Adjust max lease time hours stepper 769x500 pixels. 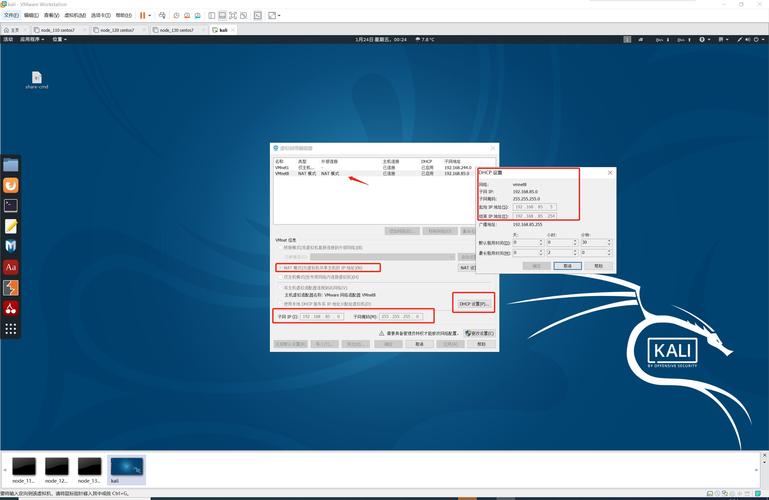(x=575, y=253)
